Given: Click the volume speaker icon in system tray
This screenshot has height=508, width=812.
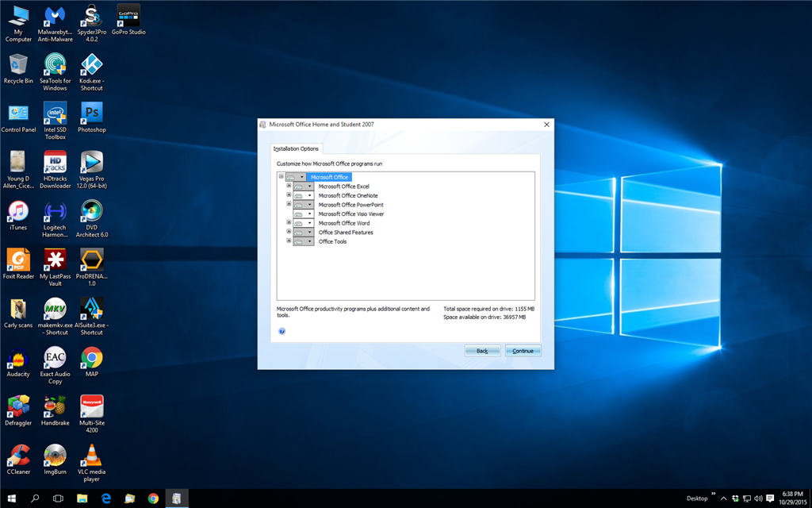Looking at the screenshot, I should 758,498.
